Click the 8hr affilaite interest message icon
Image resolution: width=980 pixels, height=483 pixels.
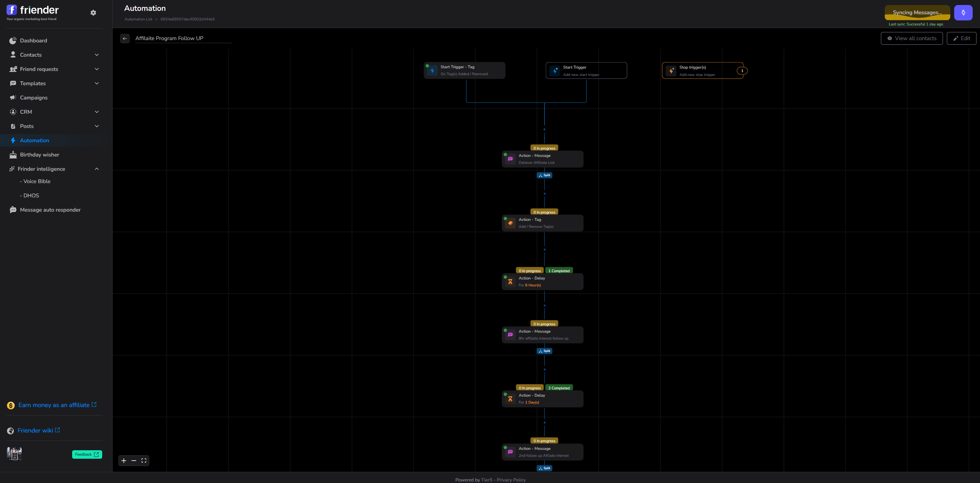[510, 335]
